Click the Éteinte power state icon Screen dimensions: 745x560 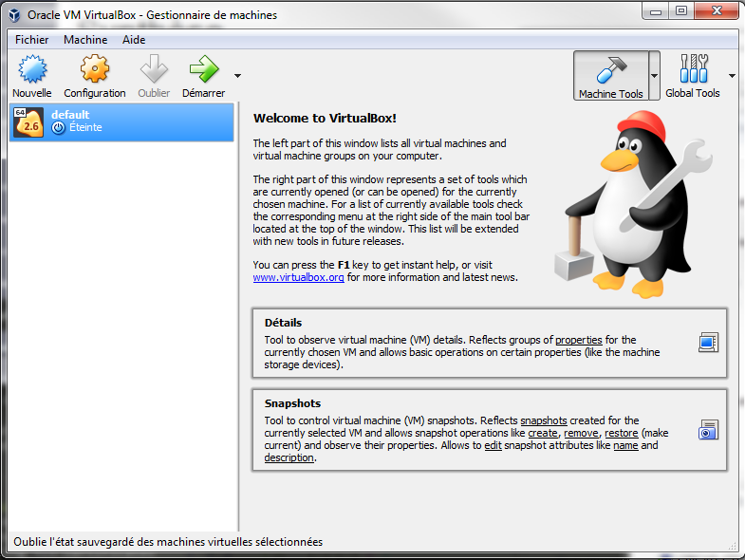click(x=59, y=128)
